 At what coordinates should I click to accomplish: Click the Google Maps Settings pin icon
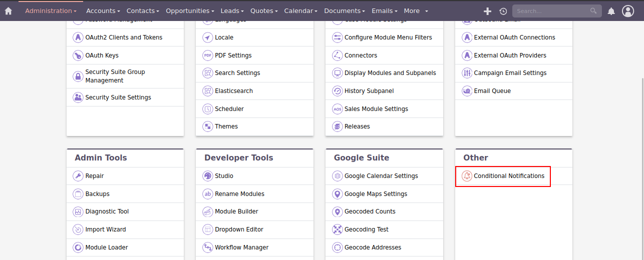pos(337,194)
